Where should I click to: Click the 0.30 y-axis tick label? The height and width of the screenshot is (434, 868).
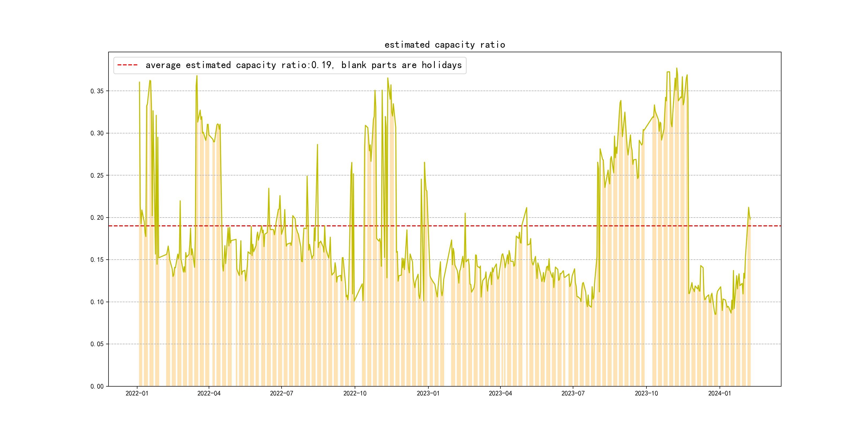[x=97, y=133]
